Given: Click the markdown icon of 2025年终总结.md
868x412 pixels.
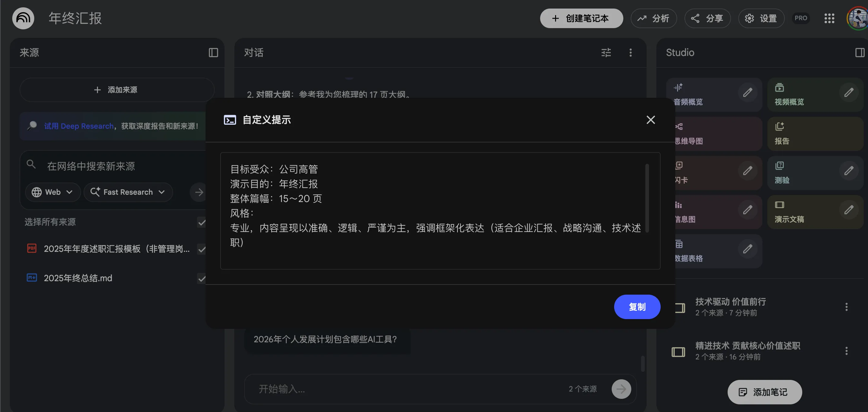Looking at the screenshot, I should tap(32, 278).
